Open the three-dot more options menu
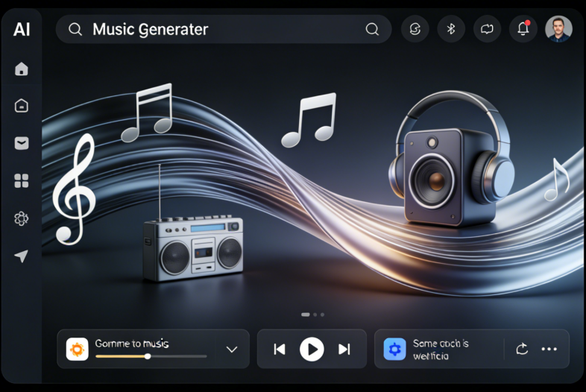Image resolution: width=586 pixels, height=392 pixels. coord(549,349)
